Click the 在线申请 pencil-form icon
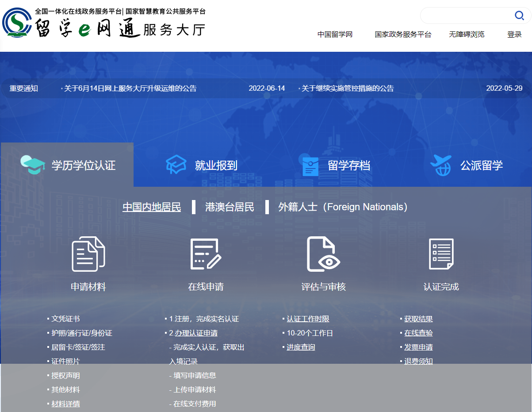The width and height of the screenshot is (532, 412). tap(205, 254)
